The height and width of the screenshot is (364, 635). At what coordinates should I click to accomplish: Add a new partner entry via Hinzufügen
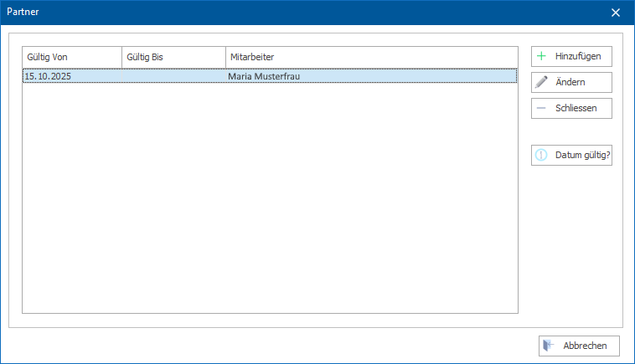[571, 56]
